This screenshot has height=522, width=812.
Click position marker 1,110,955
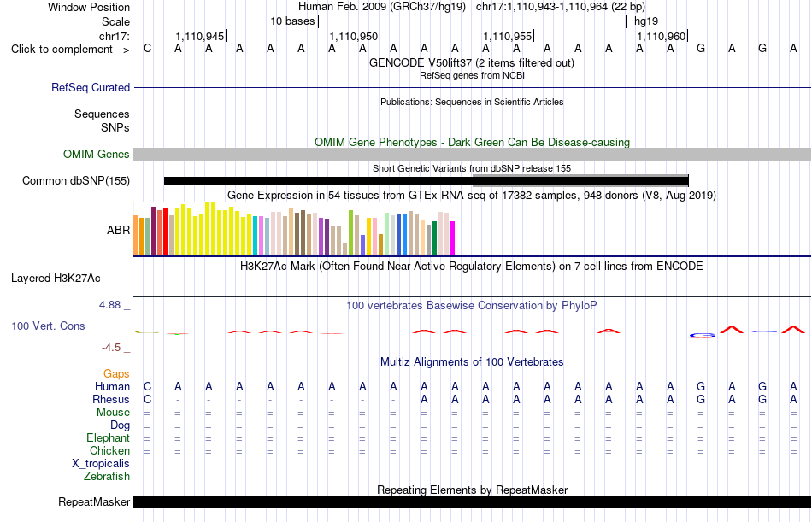point(508,36)
